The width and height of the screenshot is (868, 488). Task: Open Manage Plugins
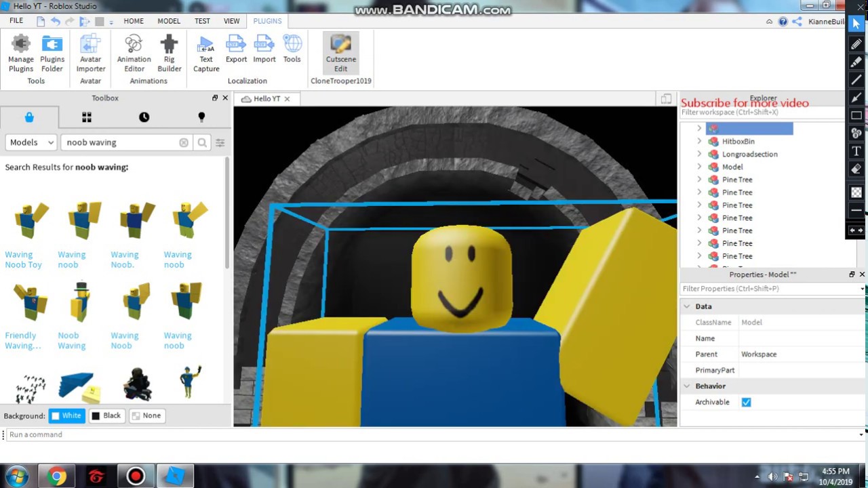pyautogui.click(x=21, y=54)
